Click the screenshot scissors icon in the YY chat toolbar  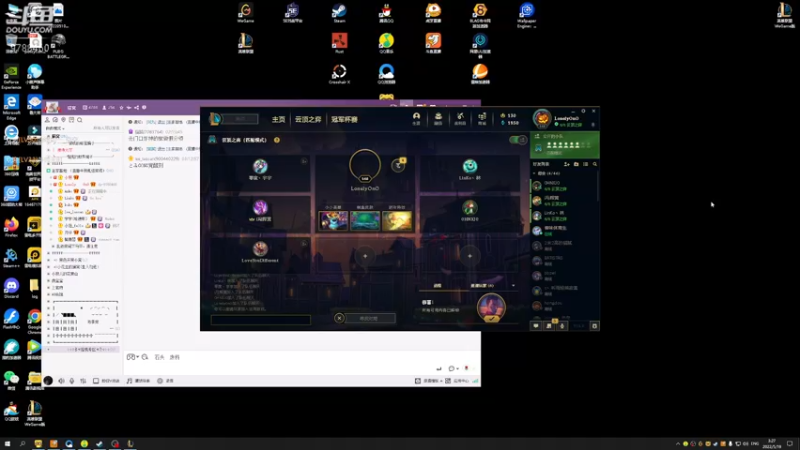pos(145,357)
